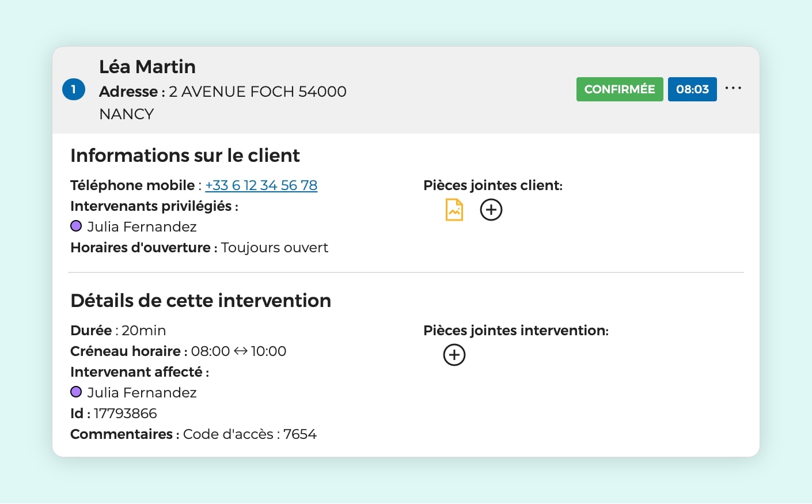Click the Commentaires access code text
The image size is (812, 504).
coord(249,434)
